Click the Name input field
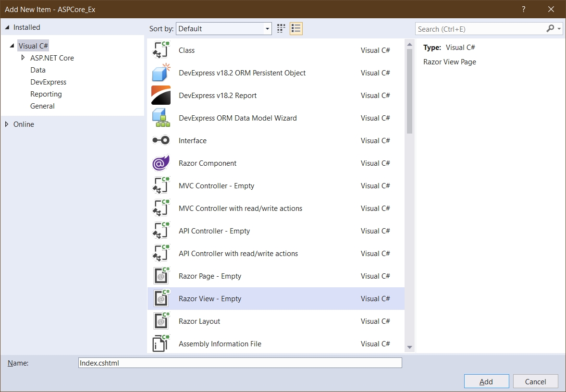The height and width of the screenshot is (392, 566). [x=240, y=363]
